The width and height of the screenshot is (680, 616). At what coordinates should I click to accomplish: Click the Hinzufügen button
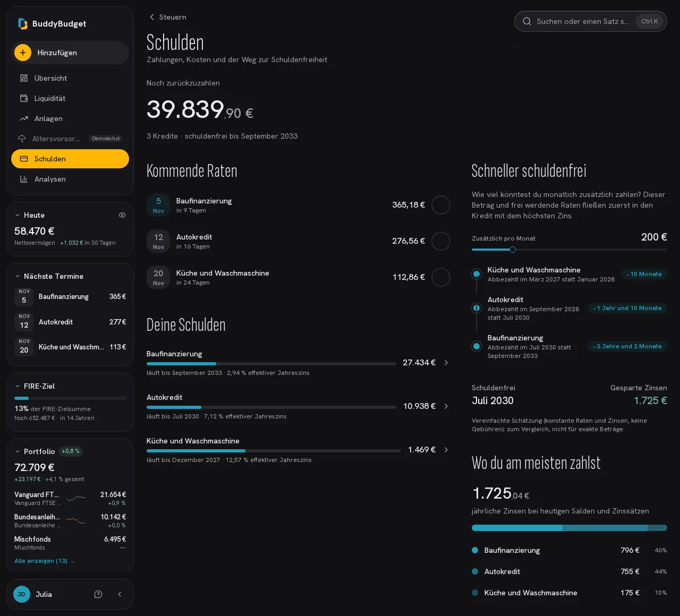(70, 53)
